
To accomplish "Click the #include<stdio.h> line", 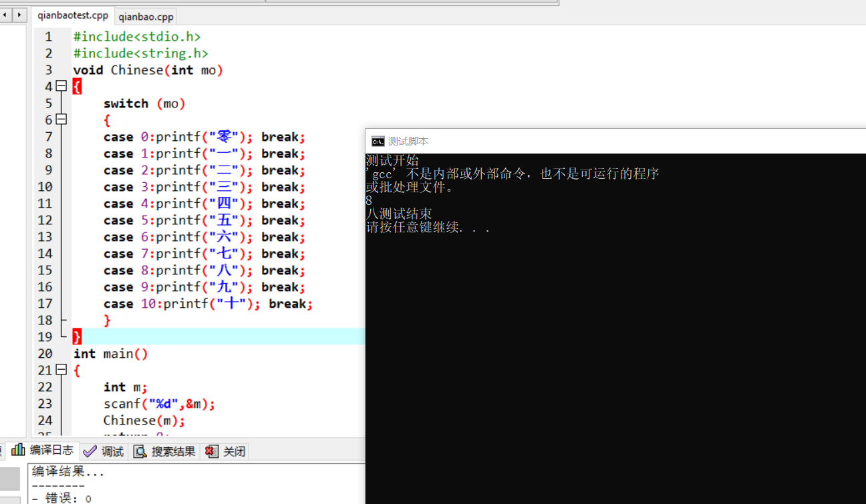I will pos(137,37).
